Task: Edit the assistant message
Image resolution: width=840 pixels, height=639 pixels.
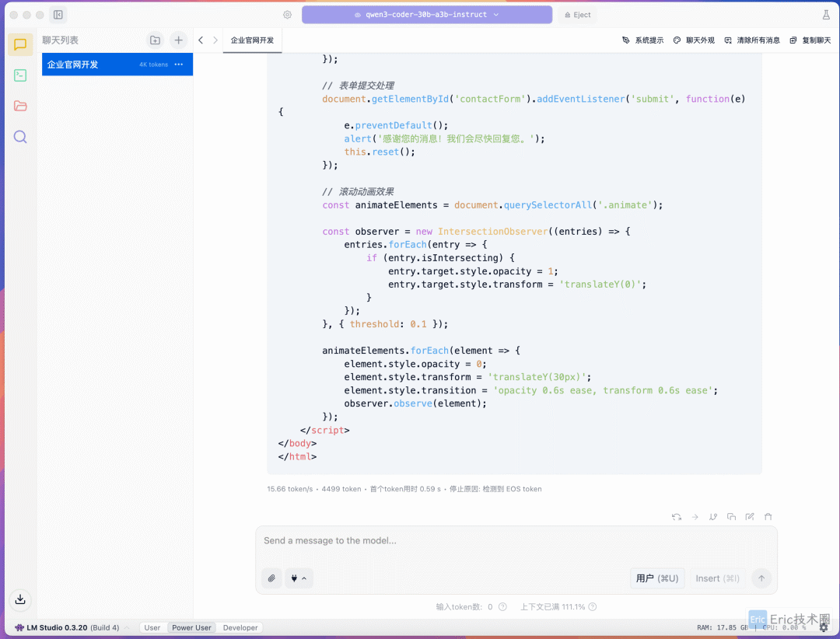Action: tap(750, 517)
